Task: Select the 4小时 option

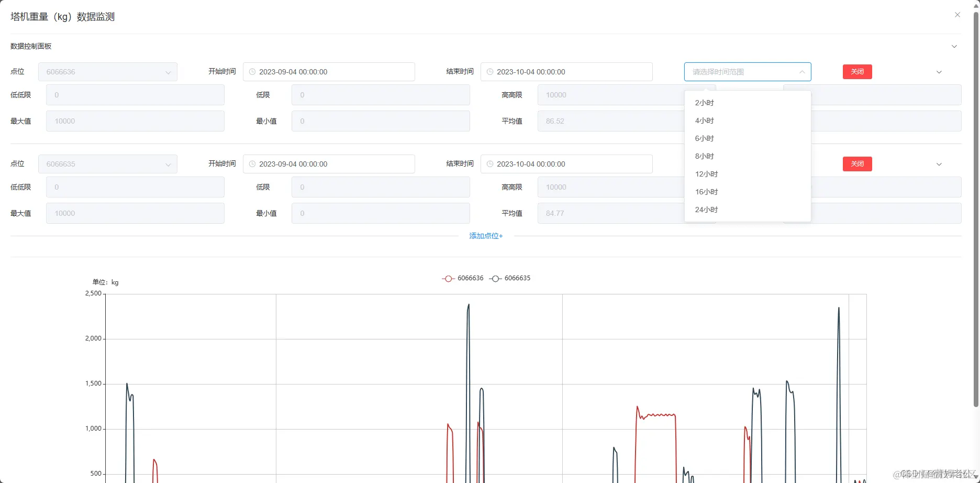Action: tap(748, 120)
